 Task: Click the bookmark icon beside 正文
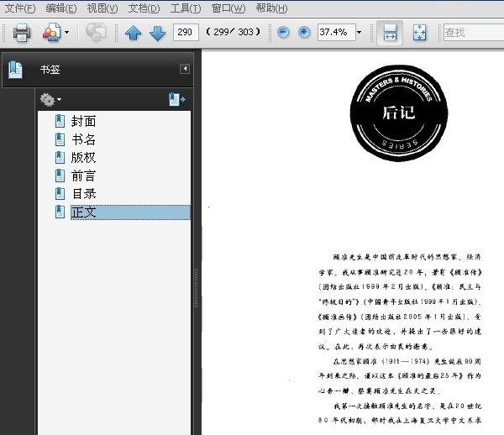pos(60,212)
